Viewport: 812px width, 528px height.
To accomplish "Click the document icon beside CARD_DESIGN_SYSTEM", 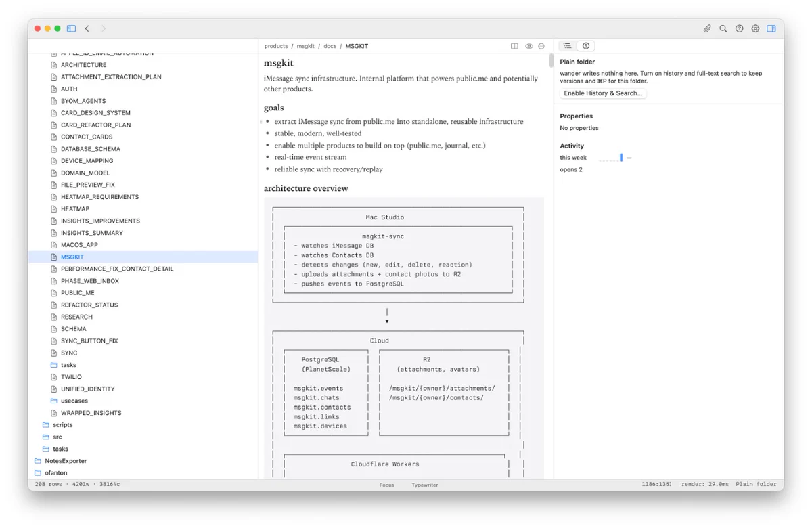I will point(54,113).
